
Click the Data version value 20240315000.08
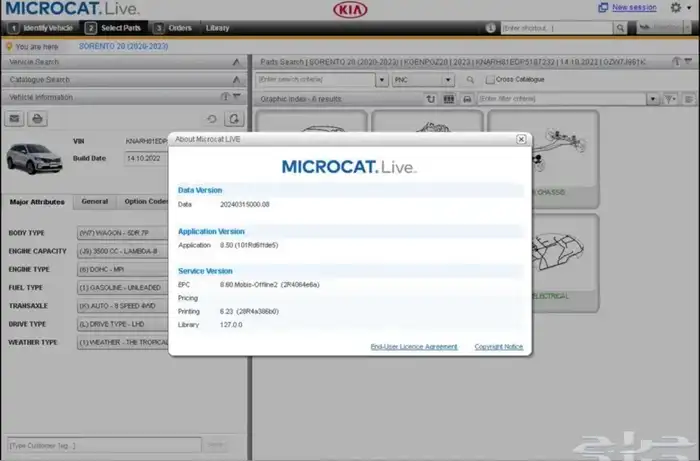pyautogui.click(x=245, y=204)
